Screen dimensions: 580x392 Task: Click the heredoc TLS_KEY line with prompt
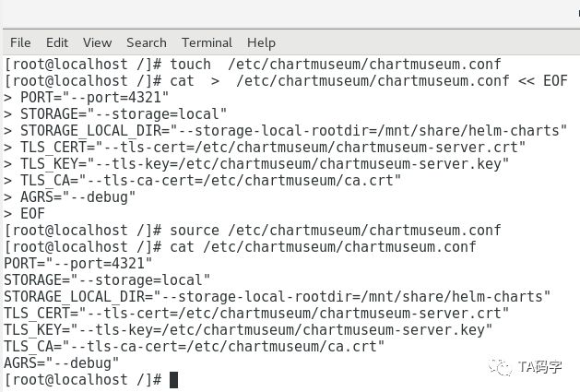coord(256,163)
